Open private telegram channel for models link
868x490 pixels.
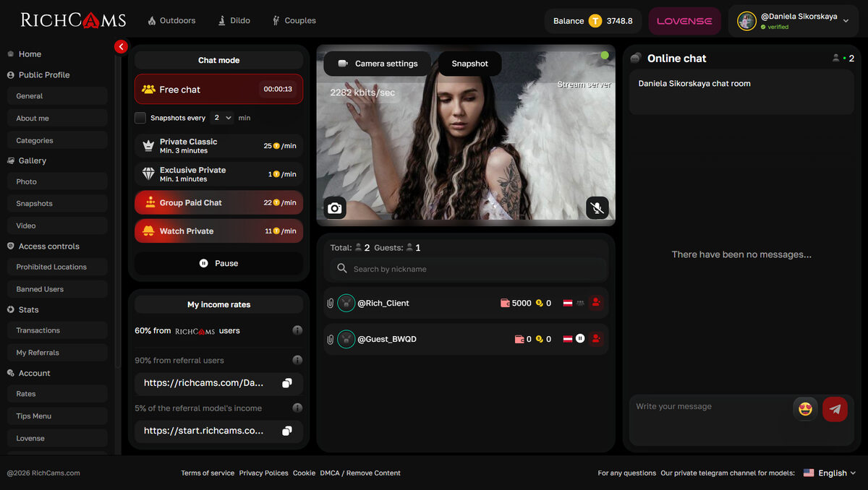point(728,473)
